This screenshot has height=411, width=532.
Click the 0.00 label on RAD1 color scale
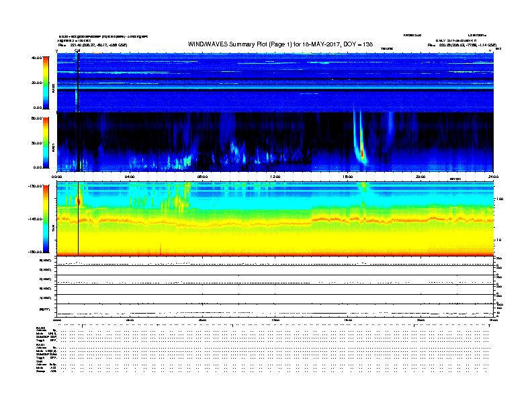(x=38, y=167)
